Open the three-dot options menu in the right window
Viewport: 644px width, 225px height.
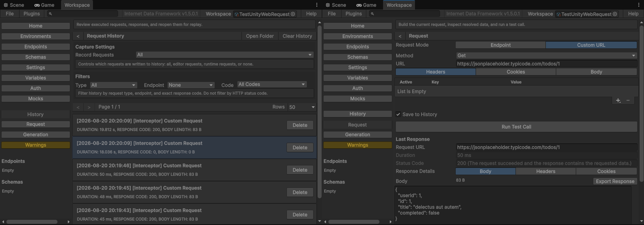tap(639, 5)
